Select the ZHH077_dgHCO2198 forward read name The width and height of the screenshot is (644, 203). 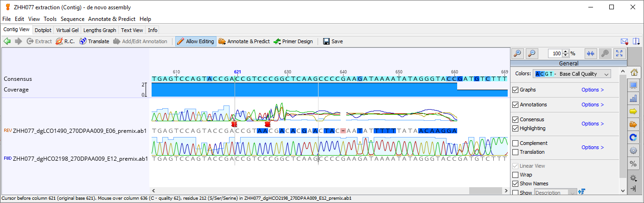pyautogui.click(x=80, y=158)
